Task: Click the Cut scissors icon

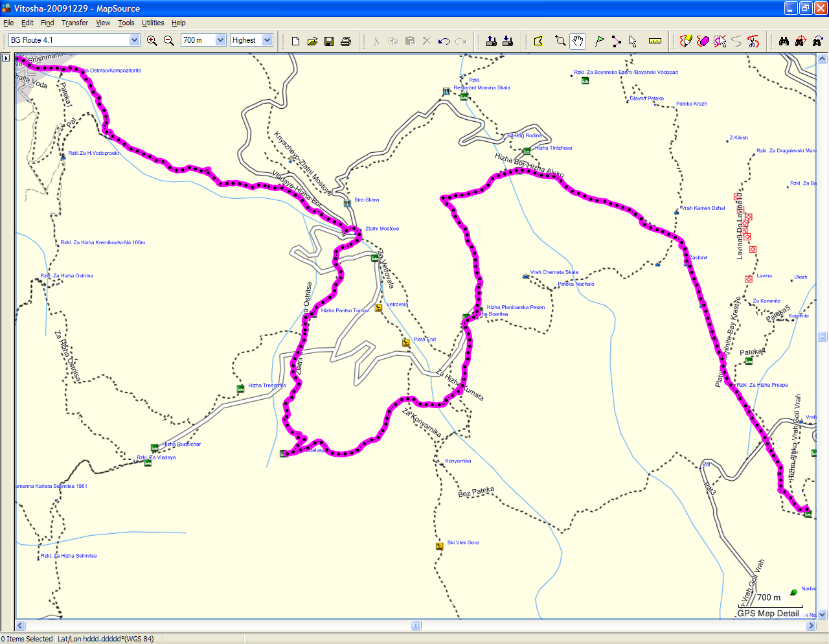Action: (x=376, y=41)
